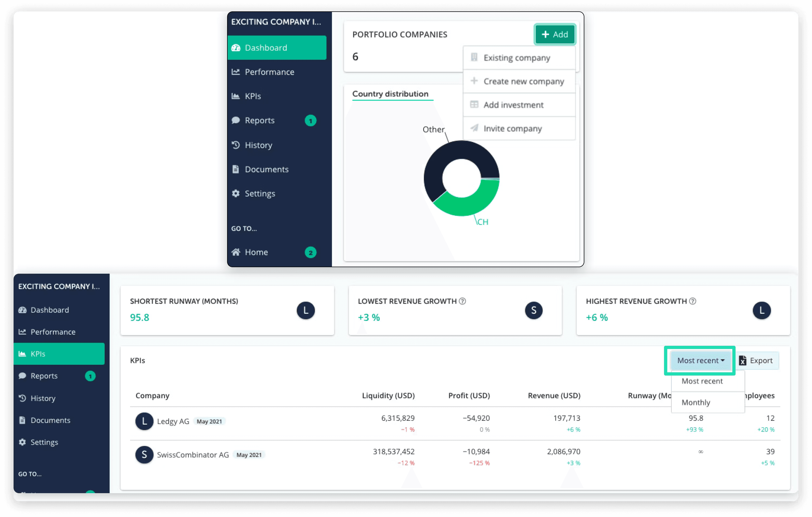Image resolution: width=812 pixels, height=517 pixels.
Task: Choose Create new company from dropdown
Action: point(523,81)
